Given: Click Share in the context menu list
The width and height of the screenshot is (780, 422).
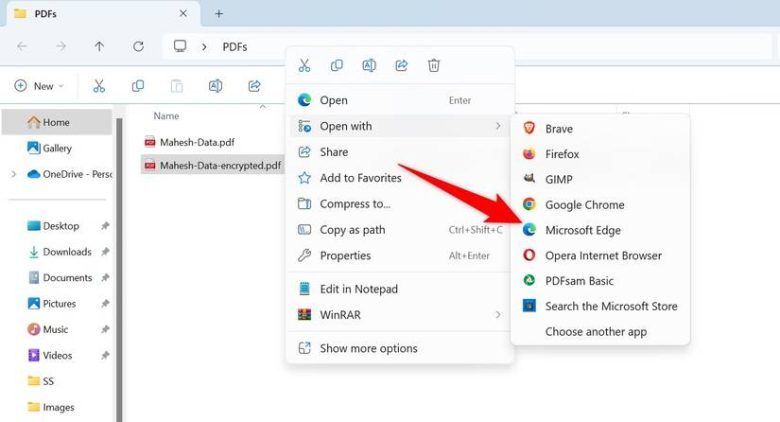Looking at the screenshot, I should coord(400,152).
